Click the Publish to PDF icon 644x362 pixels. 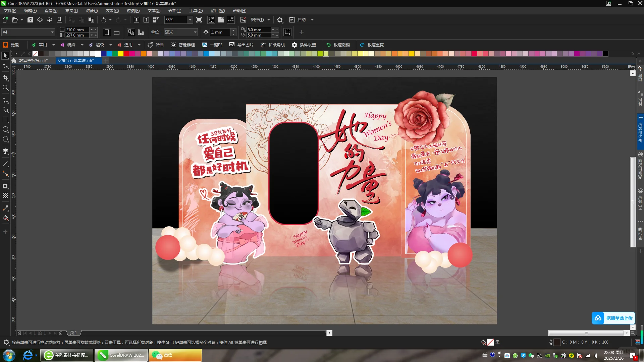156,20
